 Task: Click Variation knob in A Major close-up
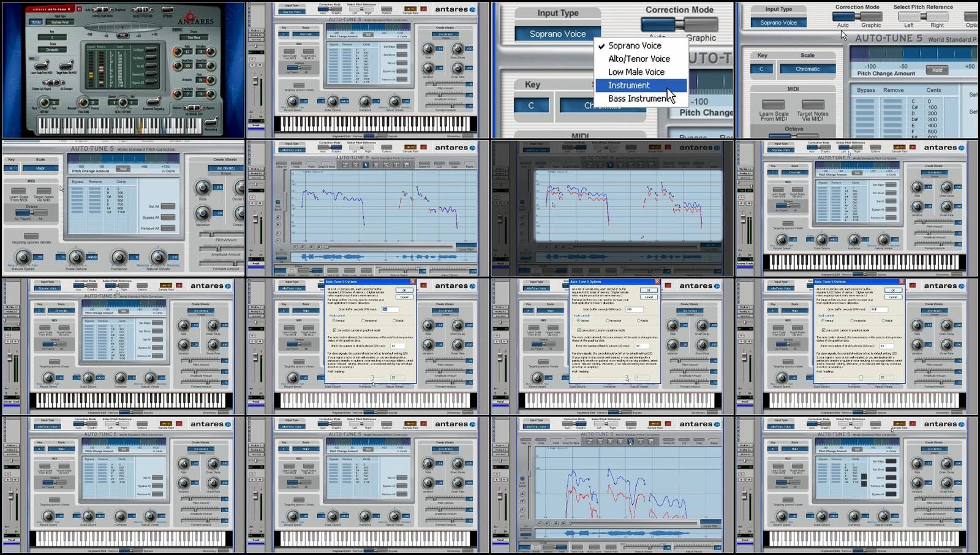202,213
